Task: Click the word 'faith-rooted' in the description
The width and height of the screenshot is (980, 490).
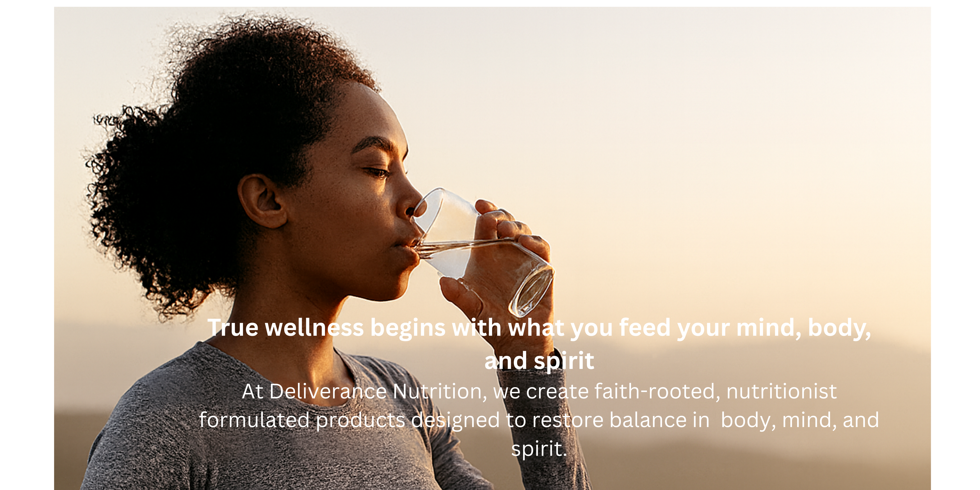Action: click(654, 392)
